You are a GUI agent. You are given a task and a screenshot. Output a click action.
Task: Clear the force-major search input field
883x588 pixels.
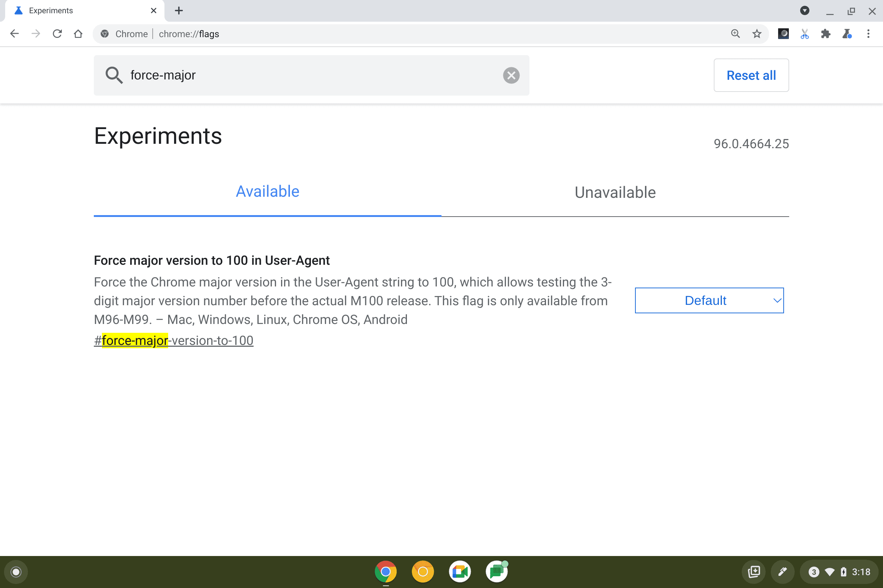click(511, 75)
